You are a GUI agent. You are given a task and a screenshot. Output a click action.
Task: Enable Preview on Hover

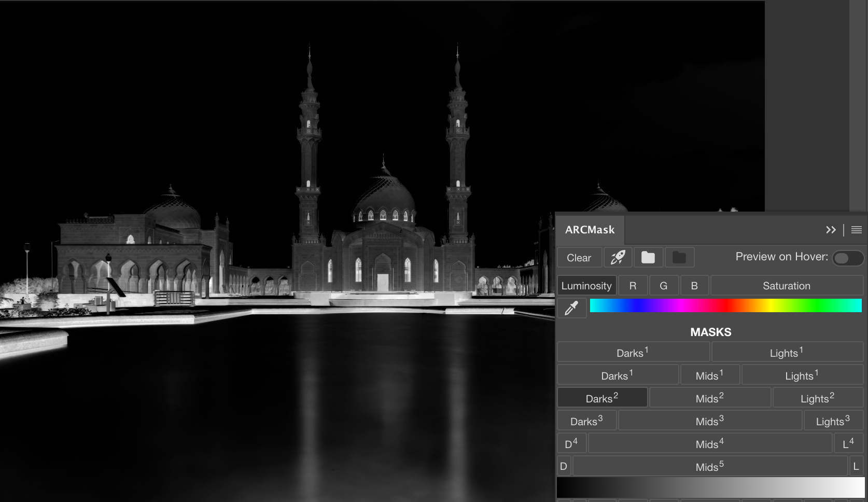tap(848, 257)
